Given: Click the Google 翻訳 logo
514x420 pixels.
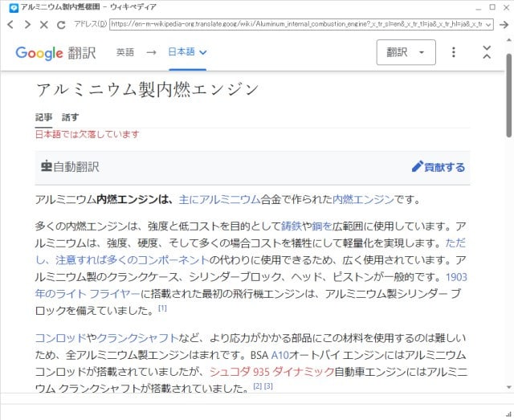Looking at the screenshot, I should pyautogui.click(x=55, y=52).
